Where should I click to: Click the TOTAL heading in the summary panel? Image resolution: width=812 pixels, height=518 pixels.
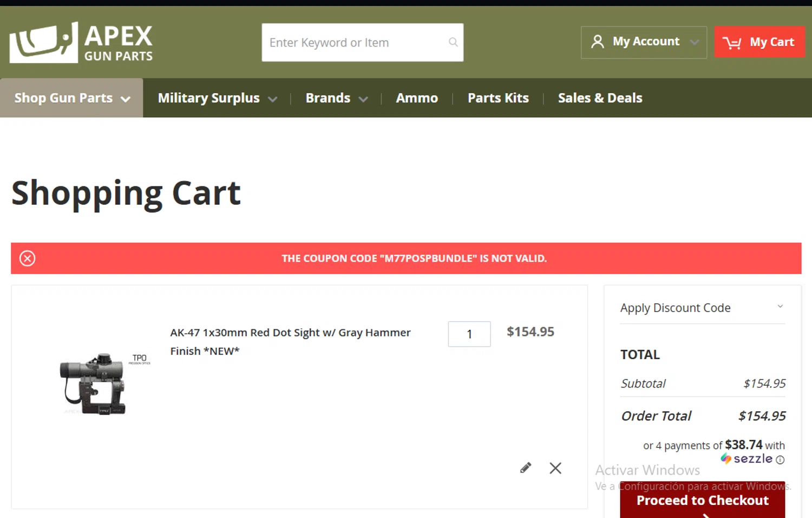click(640, 355)
